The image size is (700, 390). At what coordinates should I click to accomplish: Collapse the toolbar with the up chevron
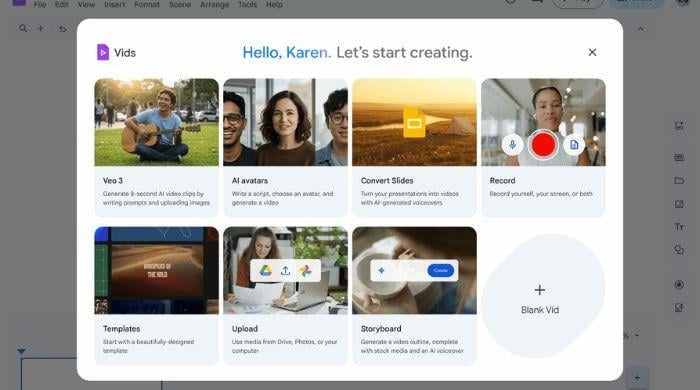[x=641, y=29]
